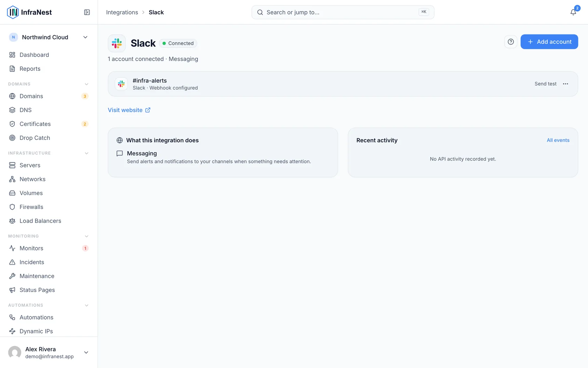Focus the Search or jump to field
588x368 pixels.
tap(343, 12)
